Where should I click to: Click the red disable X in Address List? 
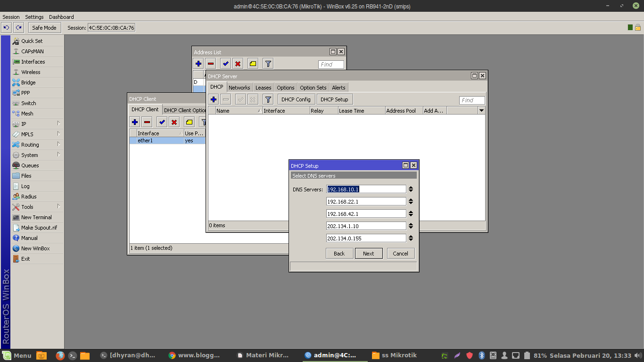coord(238,64)
